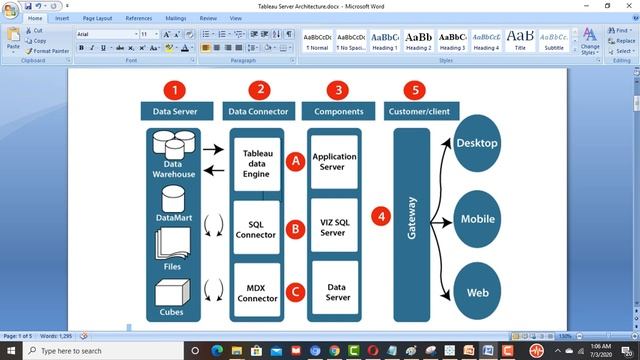Open File Explorer from the taskbar
The height and width of the screenshot is (360, 640).
pos(237,351)
